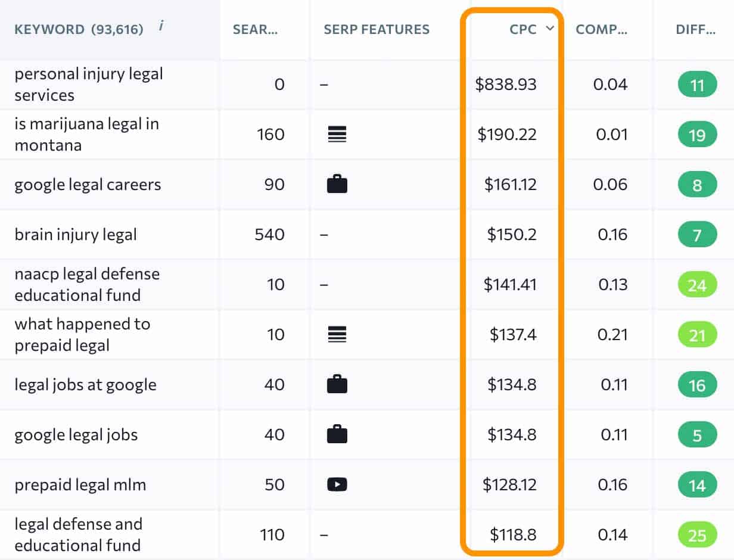Click the green difficulty badge showing 11
Image resolution: width=734 pixels, height=560 pixels.
697,84
